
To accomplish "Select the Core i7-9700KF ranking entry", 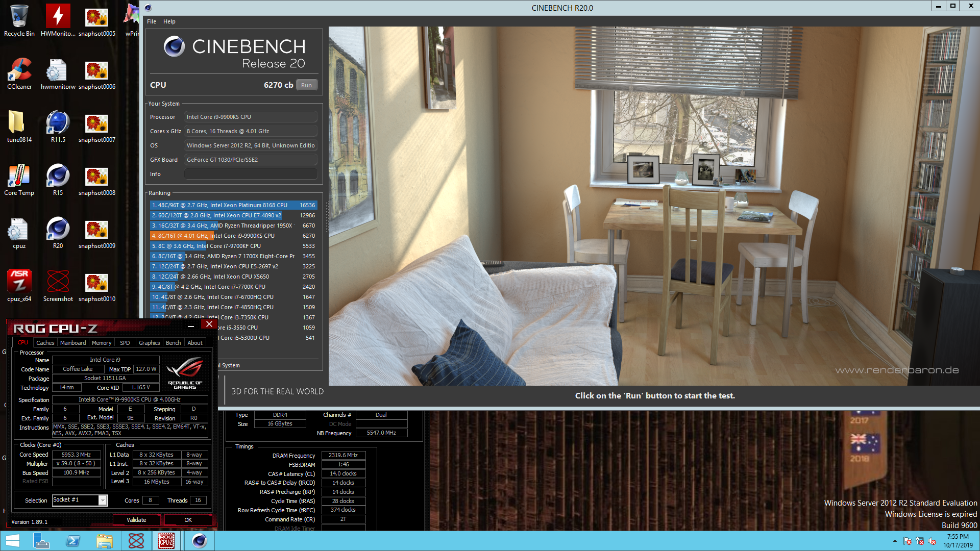I will pyautogui.click(x=233, y=246).
